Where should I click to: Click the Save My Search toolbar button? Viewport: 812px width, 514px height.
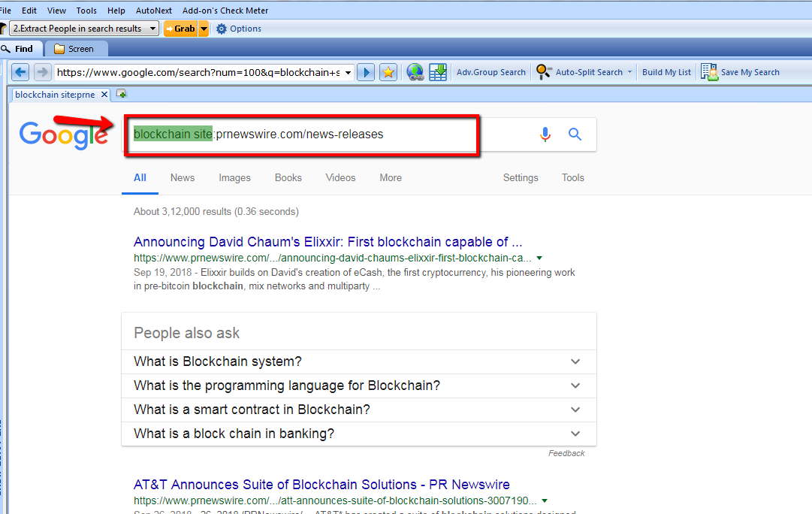tap(740, 72)
